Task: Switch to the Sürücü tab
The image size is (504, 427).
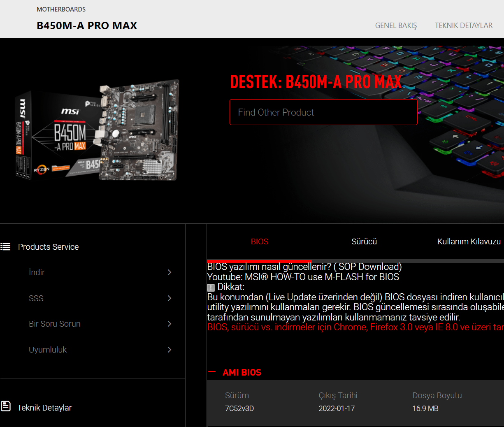Action: pos(364,241)
